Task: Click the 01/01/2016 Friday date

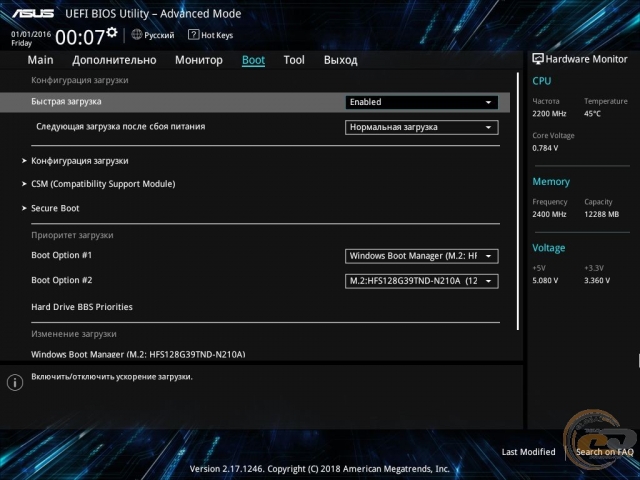Action: (x=31, y=38)
